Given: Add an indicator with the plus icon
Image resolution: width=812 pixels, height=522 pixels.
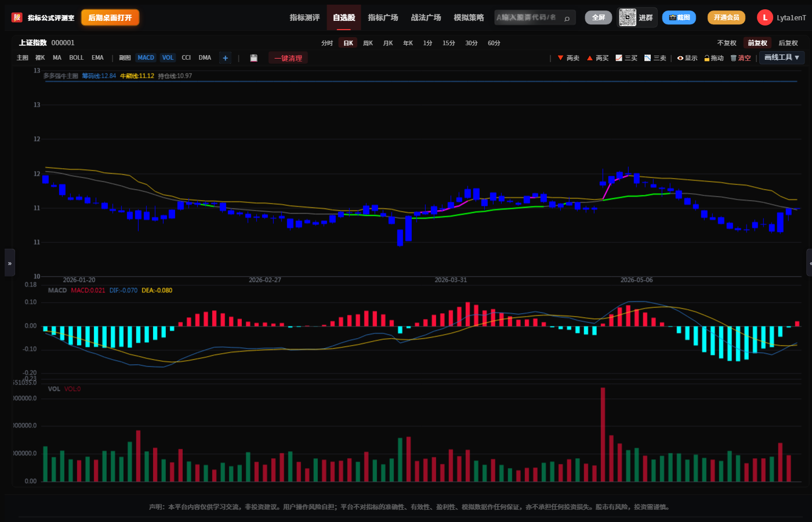Looking at the screenshot, I should click(225, 58).
